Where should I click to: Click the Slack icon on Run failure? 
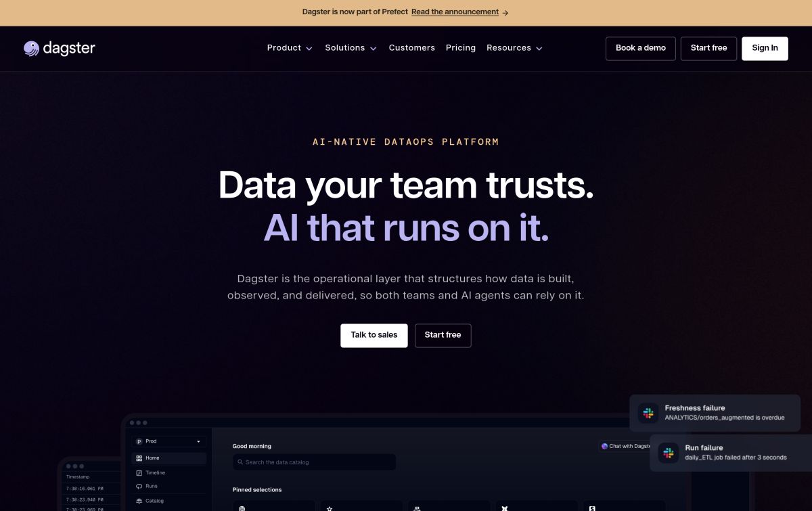[669, 453]
